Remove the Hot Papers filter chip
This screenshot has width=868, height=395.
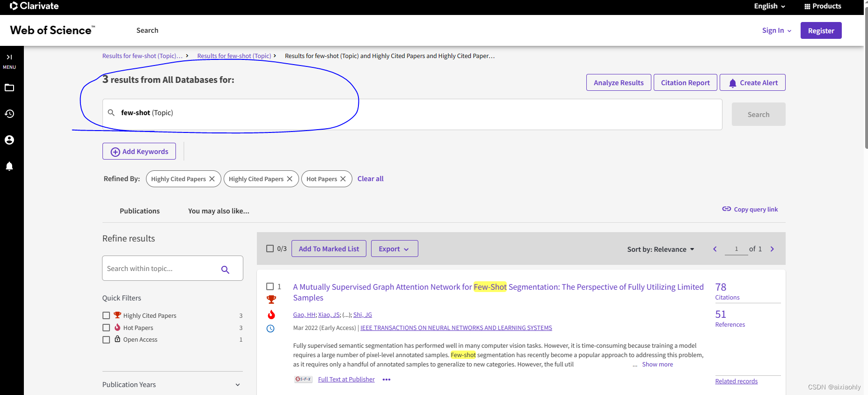[x=343, y=179]
